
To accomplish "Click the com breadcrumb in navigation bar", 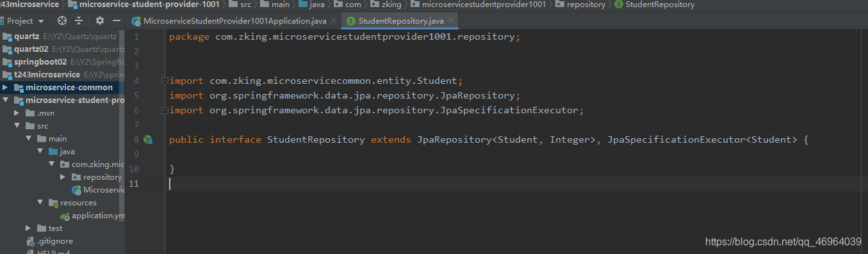I will point(347,4).
